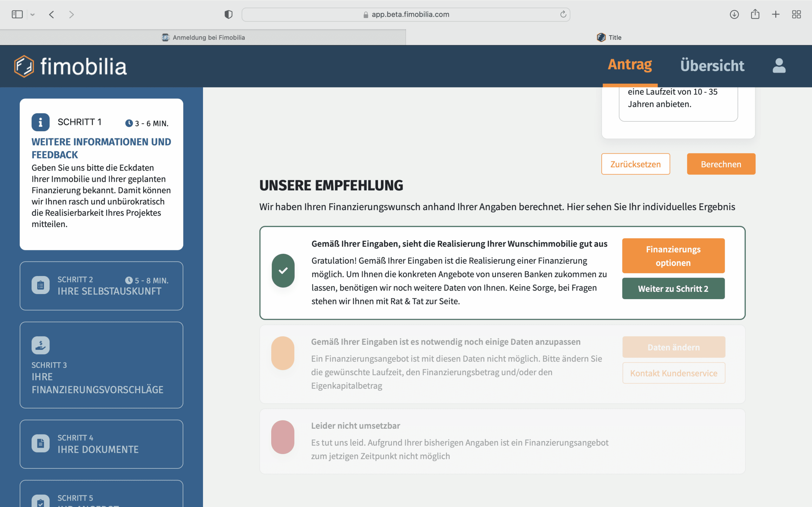Toggle the Safari sidebar
The width and height of the screenshot is (812, 507).
coord(17,15)
